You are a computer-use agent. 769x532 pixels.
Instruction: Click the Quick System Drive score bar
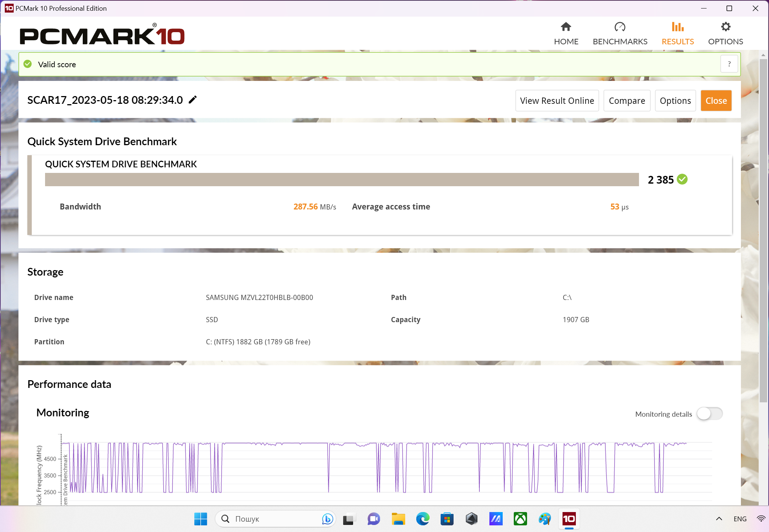point(342,180)
